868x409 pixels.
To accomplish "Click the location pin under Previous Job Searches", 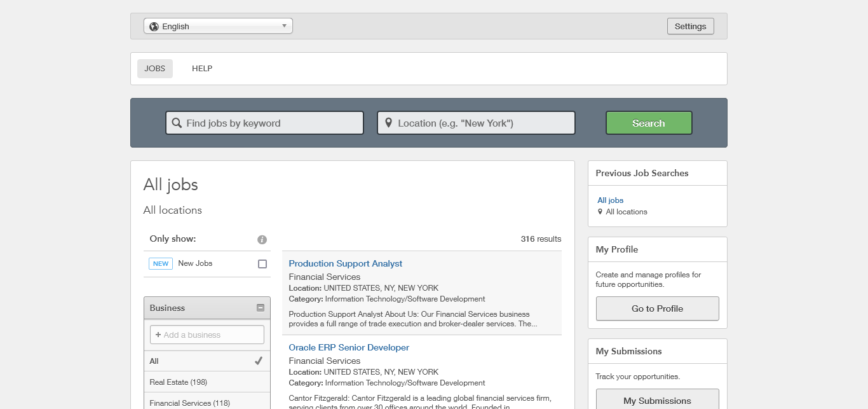I will [600, 212].
